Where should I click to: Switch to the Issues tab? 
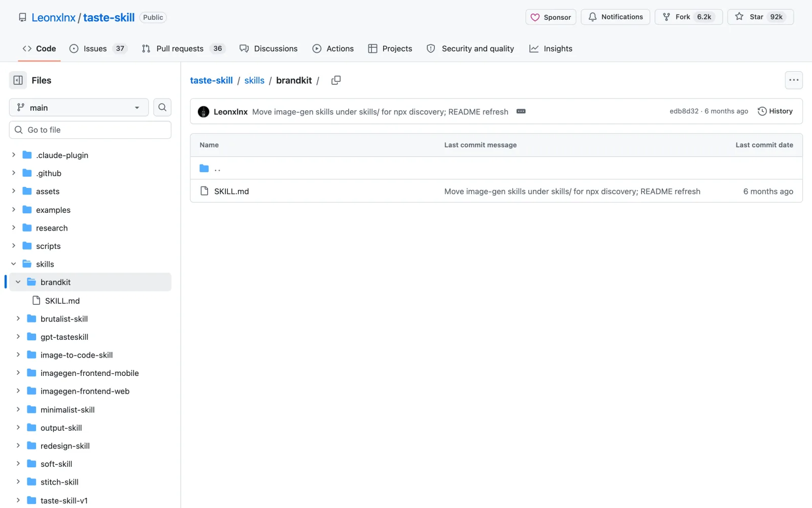[98, 49]
